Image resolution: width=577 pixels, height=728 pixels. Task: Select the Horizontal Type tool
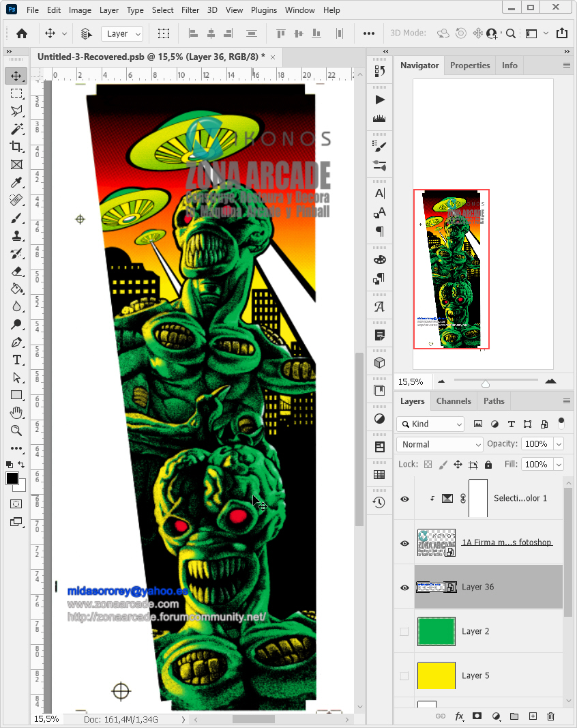(x=16, y=360)
